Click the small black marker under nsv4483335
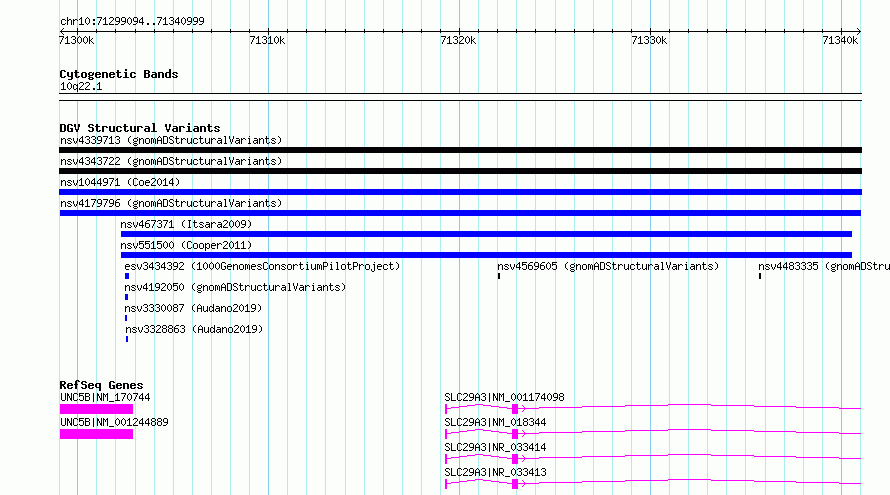Image resolution: width=890 pixels, height=495 pixels. pos(760,276)
